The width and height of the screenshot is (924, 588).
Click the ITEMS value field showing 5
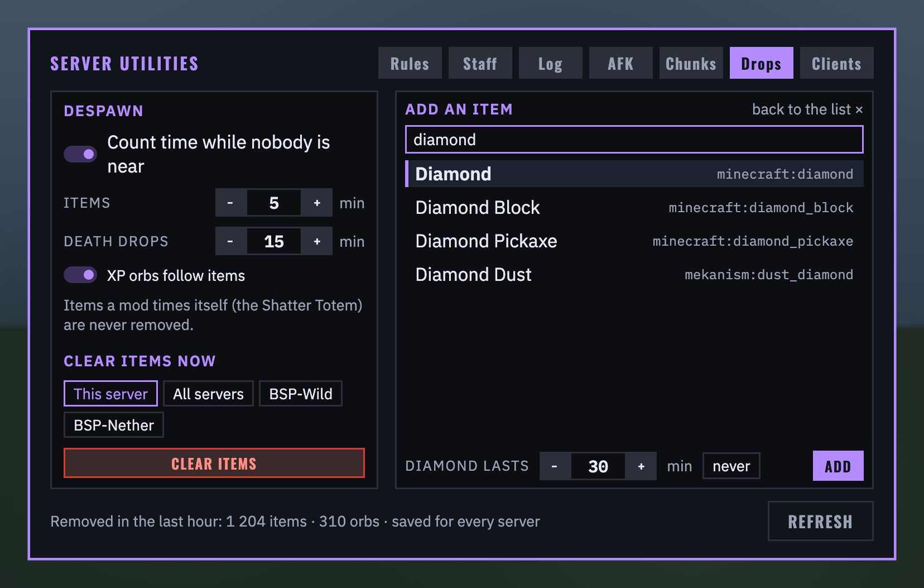(274, 203)
